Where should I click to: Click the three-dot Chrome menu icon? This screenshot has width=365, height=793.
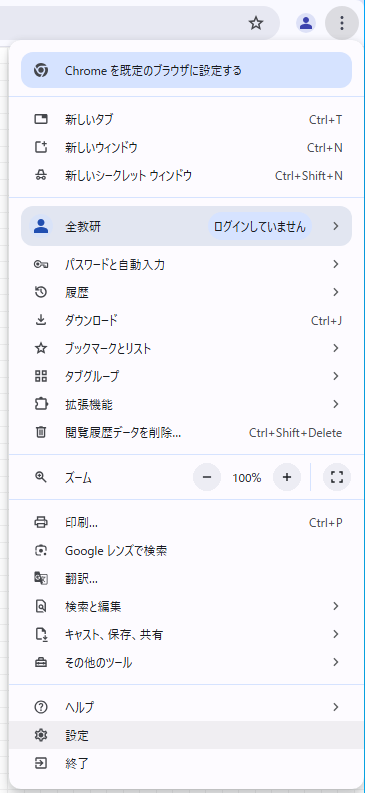point(342,23)
